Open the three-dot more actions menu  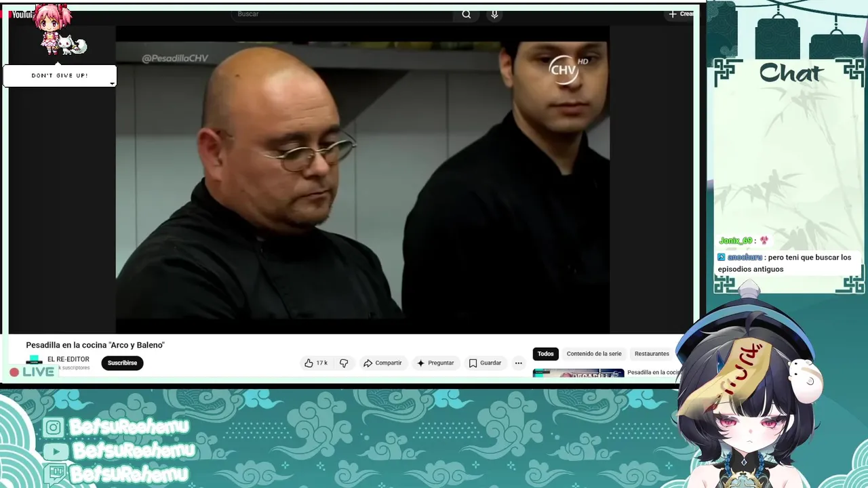click(519, 363)
